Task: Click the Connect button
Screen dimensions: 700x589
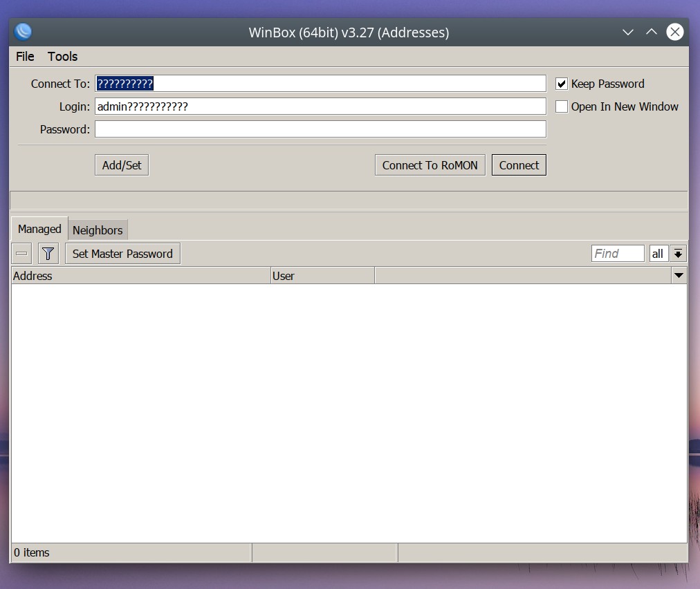Action: coord(519,165)
